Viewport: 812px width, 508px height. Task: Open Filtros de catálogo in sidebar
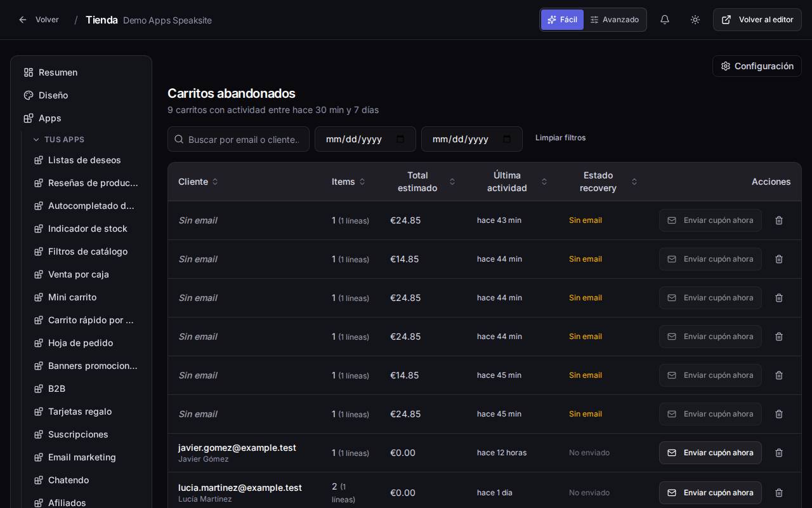86,251
